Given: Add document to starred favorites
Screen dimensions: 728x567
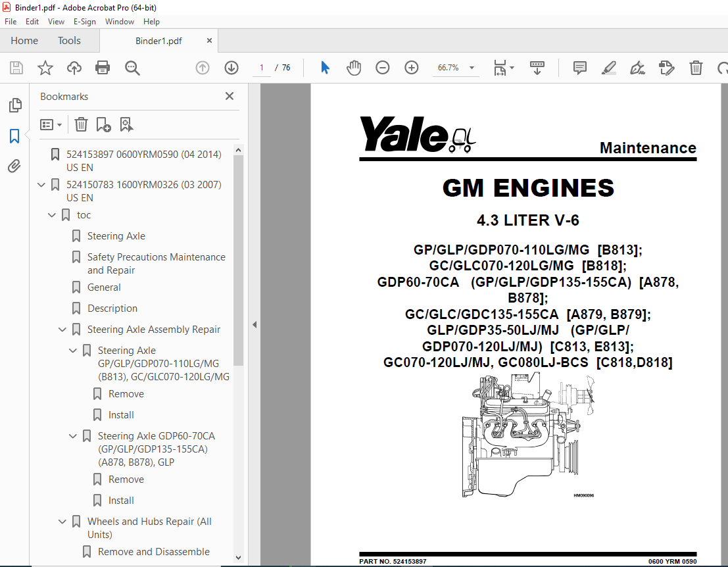Looking at the screenshot, I should (45, 68).
